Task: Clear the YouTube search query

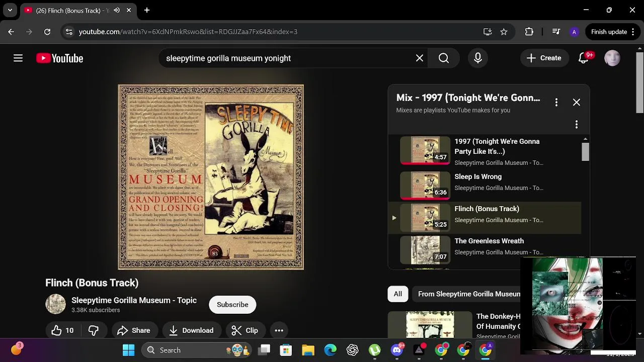Action: click(420, 58)
